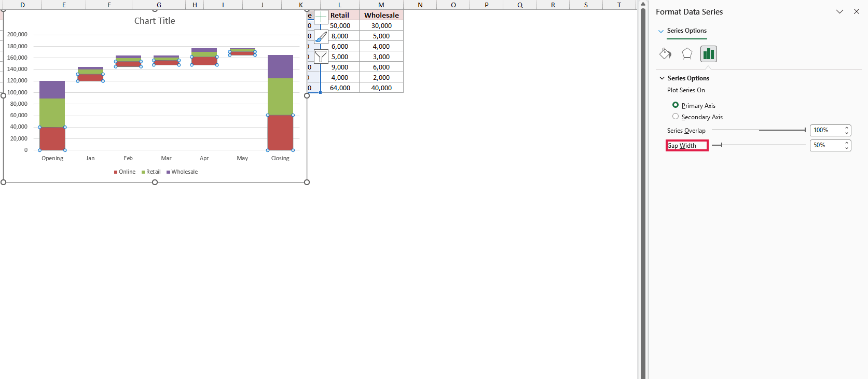Select column header T
The width and height of the screenshot is (868, 379).
[619, 5]
